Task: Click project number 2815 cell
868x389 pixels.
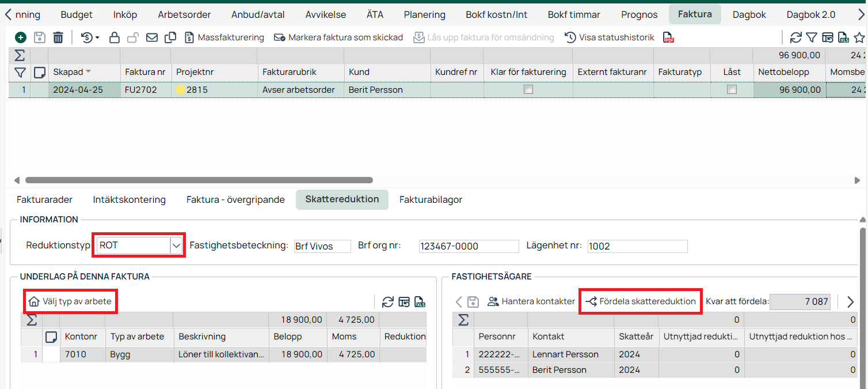Action: (x=214, y=90)
